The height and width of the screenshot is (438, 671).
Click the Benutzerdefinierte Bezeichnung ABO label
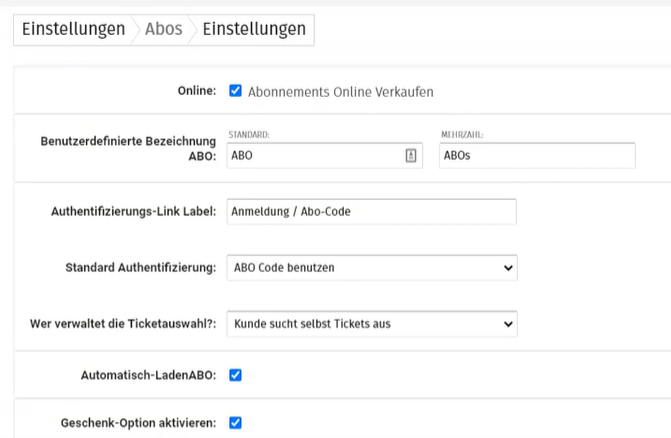128,148
